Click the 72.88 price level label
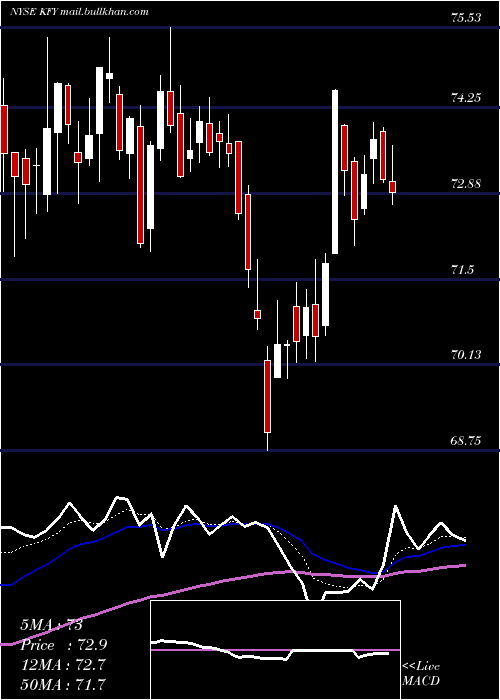500x700 pixels. click(466, 183)
